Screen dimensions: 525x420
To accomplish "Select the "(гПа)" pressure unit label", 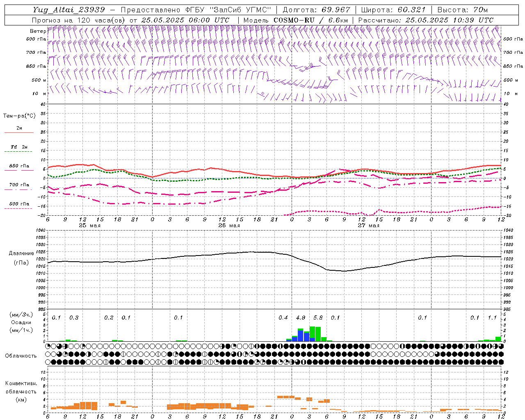I will [x=21, y=262].
